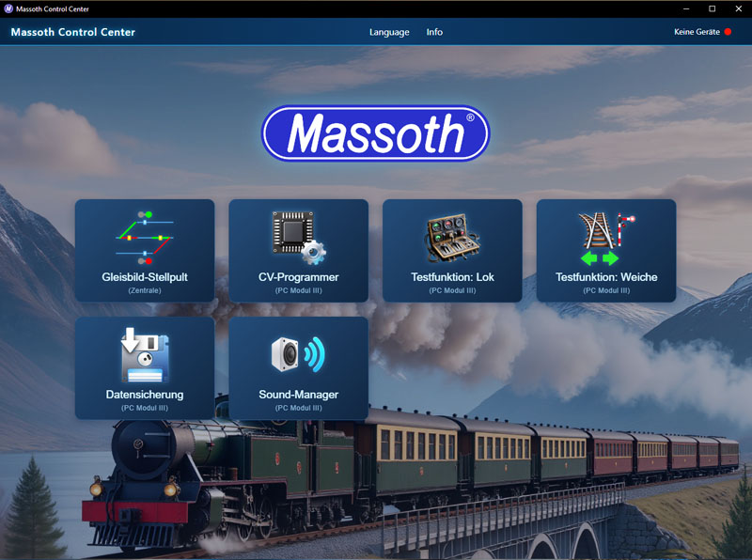Click the large Massoth logo
Image resolution: width=752 pixels, height=560 pixels.
click(x=375, y=133)
